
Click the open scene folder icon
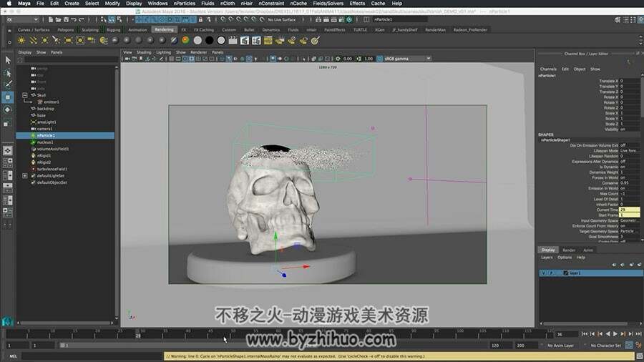point(59,19)
